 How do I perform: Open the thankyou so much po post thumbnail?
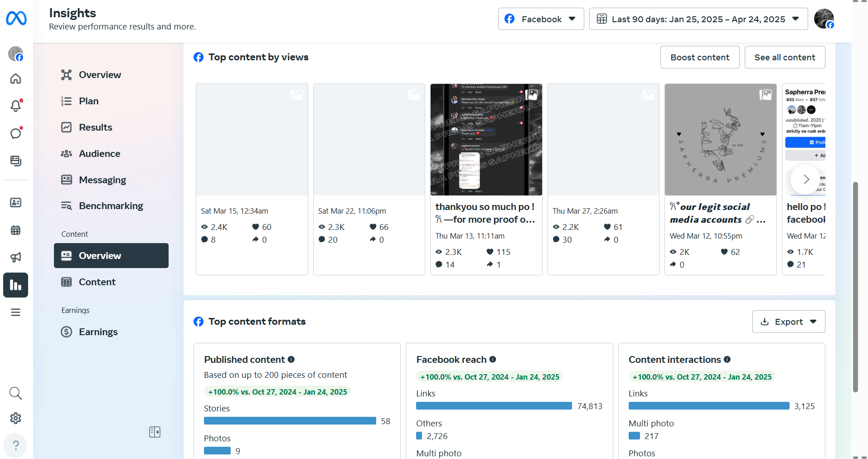coord(486,140)
